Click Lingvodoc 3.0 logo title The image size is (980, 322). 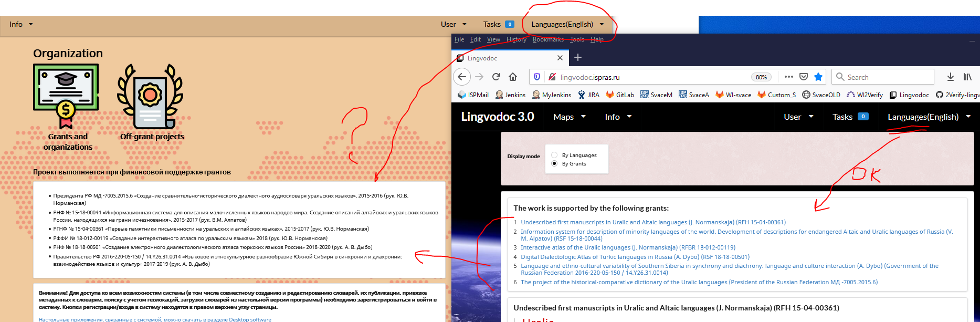(497, 117)
